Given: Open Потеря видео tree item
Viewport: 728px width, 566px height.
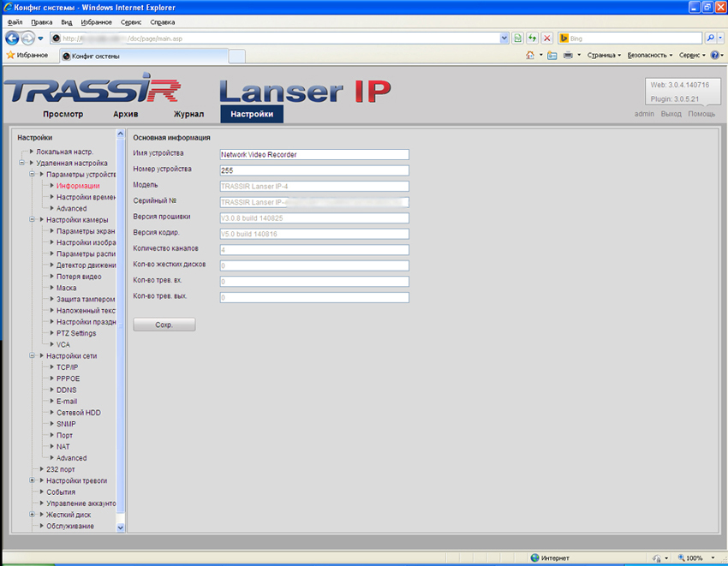Looking at the screenshot, I should click(79, 277).
